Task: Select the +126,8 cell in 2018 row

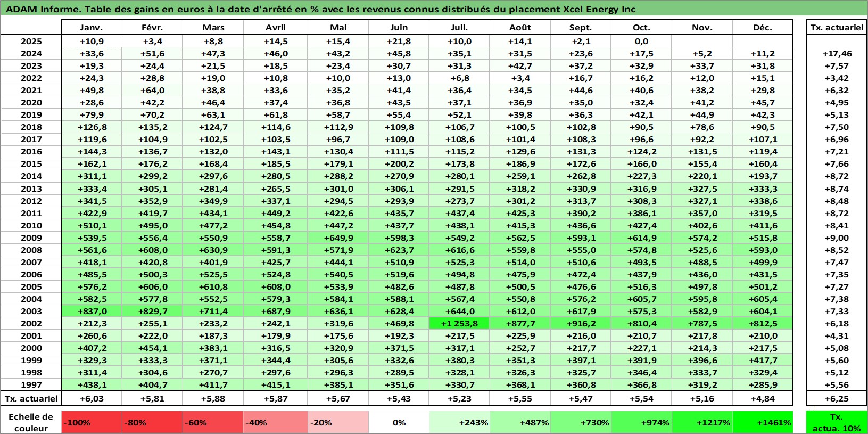Action: tap(92, 127)
